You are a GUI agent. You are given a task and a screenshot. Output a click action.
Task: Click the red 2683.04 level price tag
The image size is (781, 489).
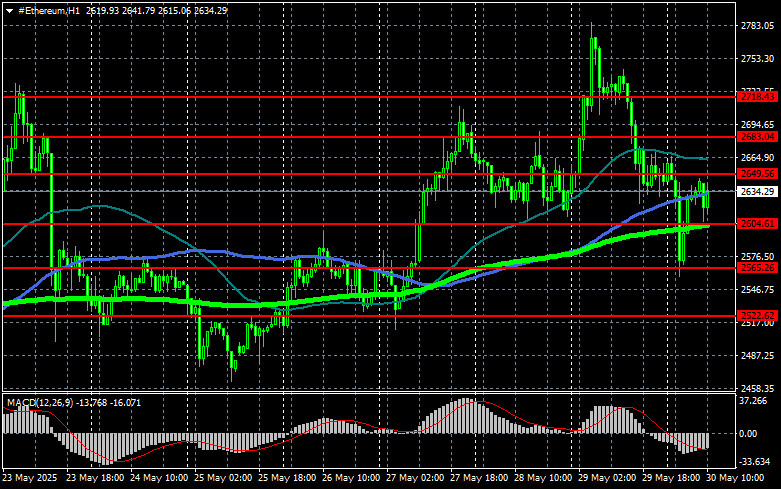pyautogui.click(x=757, y=137)
